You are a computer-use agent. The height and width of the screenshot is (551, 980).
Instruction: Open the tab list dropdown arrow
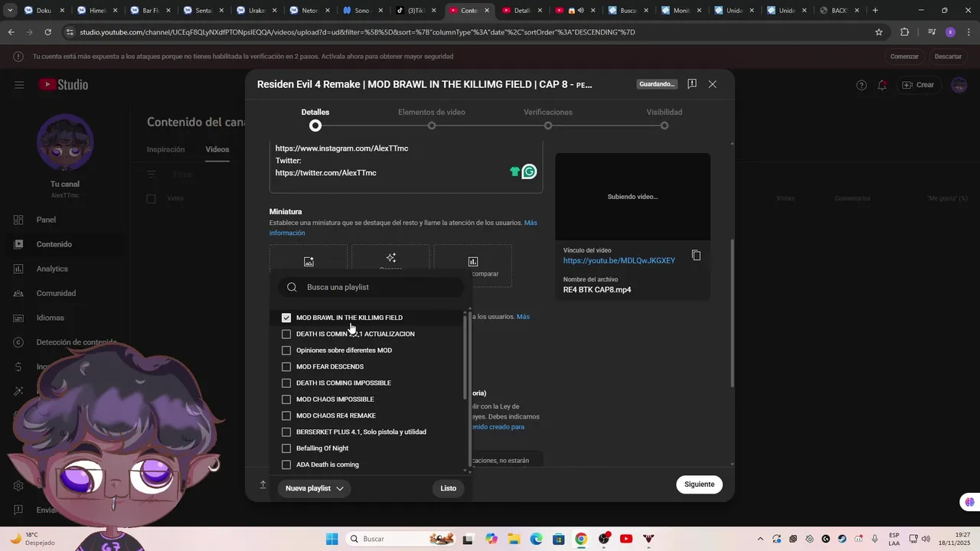pos(8,11)
